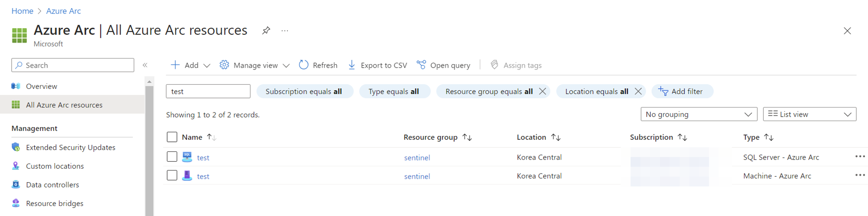Image resolution: width=868 pixels, height=216 pixels.
Task: Edit the Subscription equals all filter
Action: click(x=304, y=91)
